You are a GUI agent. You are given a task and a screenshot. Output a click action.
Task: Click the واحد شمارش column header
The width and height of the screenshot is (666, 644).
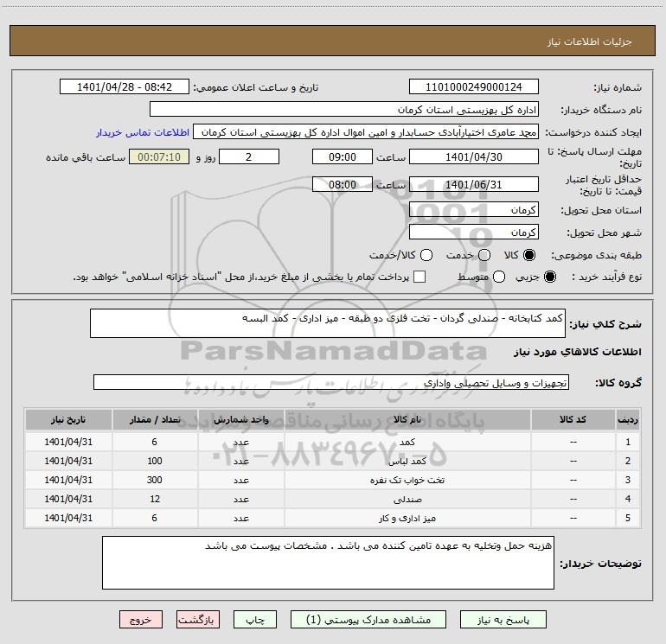[240, 419]
